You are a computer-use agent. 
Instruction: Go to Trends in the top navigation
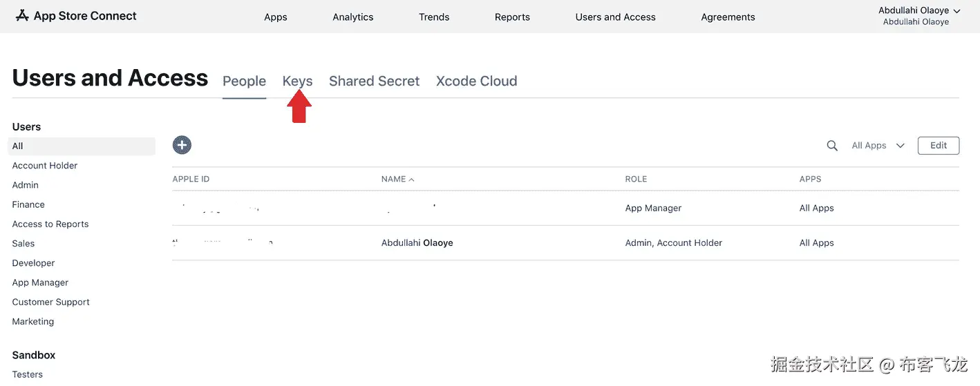[x=434, y=17]
